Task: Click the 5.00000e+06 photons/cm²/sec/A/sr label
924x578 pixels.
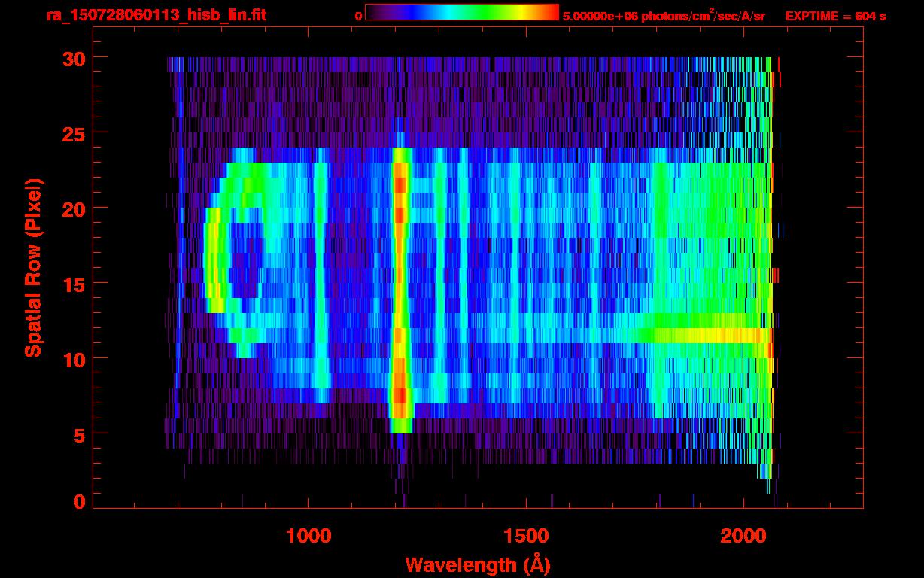Action: (x=664, y=15)
